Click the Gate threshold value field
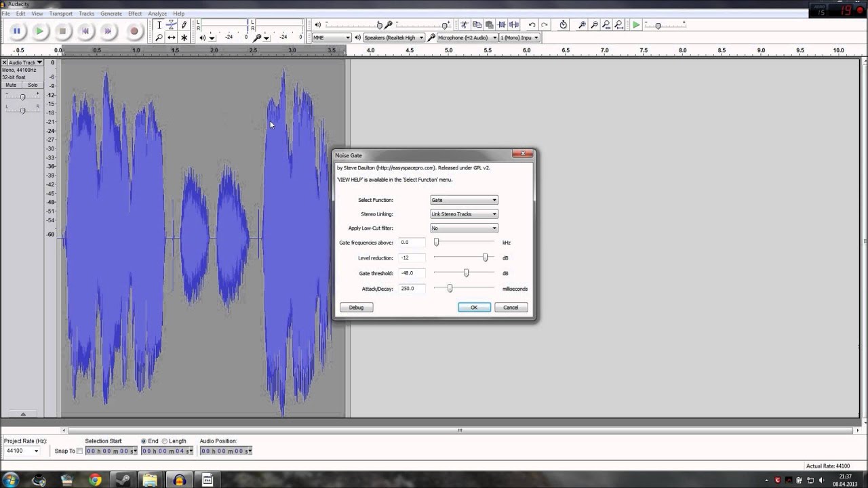The image size is (868, 488). point(412,273)
